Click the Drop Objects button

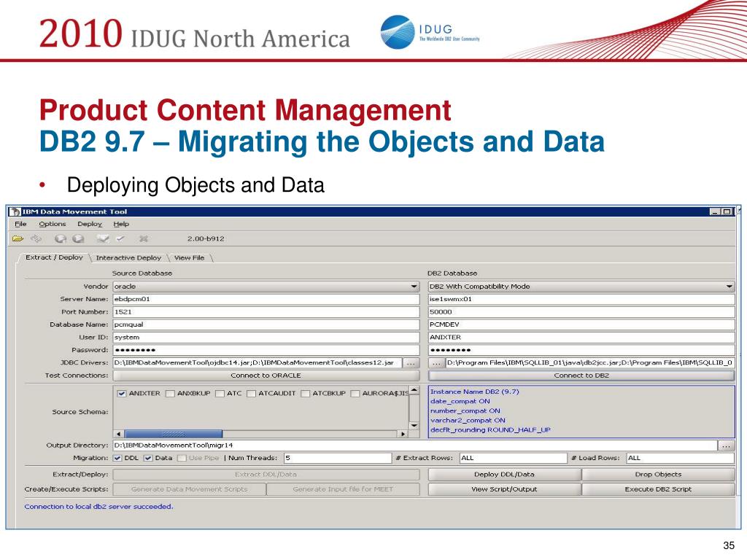(x=658, y=474)
